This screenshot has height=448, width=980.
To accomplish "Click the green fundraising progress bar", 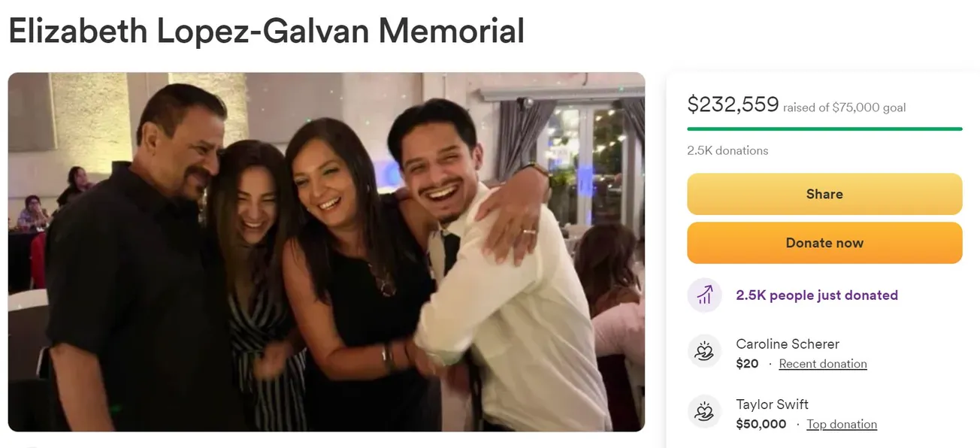I will 824,129.
